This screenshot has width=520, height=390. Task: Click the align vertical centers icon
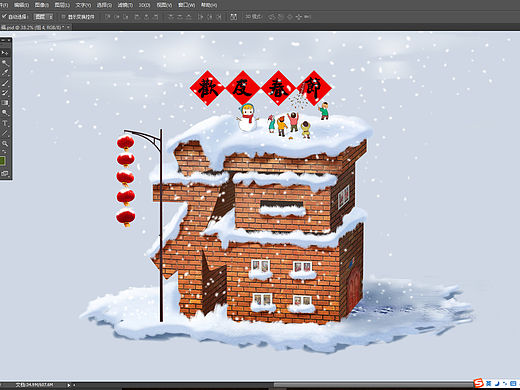pos(117,16)
